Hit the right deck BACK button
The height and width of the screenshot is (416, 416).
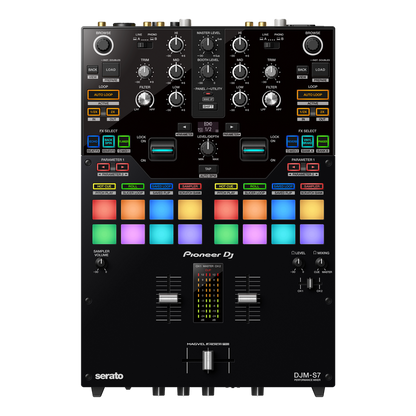click(x=302, y=69)
